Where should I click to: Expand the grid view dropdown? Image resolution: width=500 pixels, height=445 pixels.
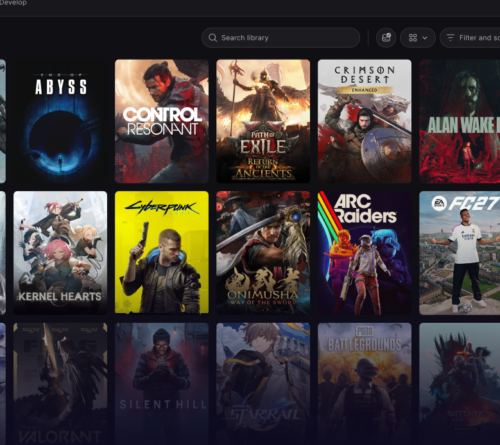click(x=418, y=38)
